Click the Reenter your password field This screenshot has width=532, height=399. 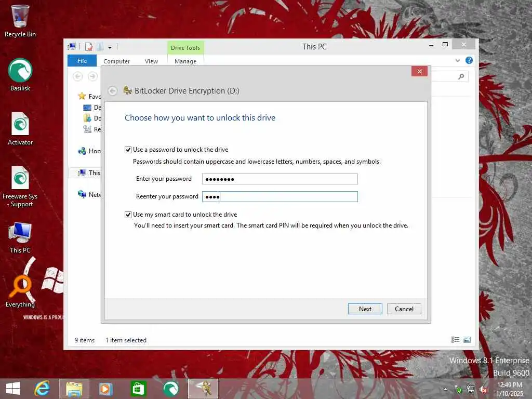tap(280, 197)
